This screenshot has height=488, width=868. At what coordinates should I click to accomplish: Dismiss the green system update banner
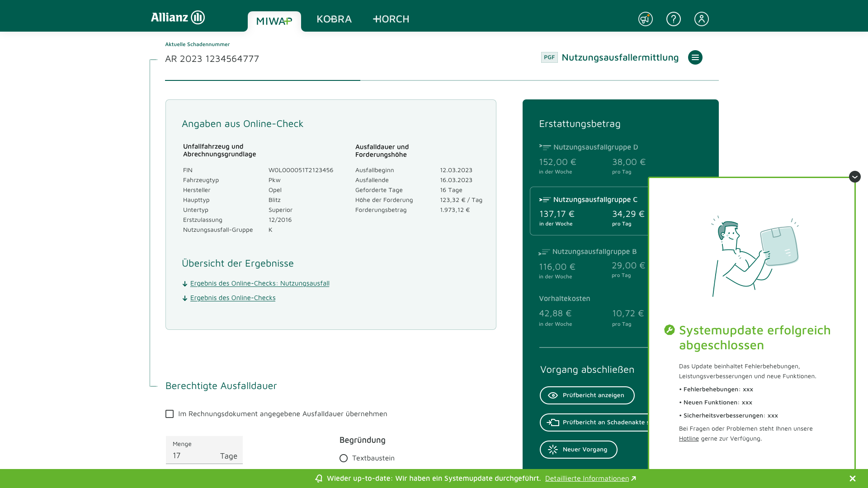(852, 479)
